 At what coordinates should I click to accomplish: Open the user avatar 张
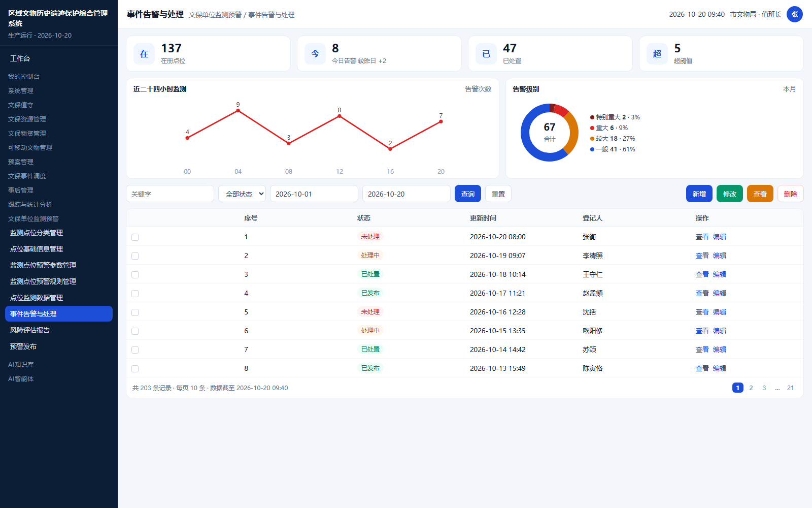coord(795,14)
